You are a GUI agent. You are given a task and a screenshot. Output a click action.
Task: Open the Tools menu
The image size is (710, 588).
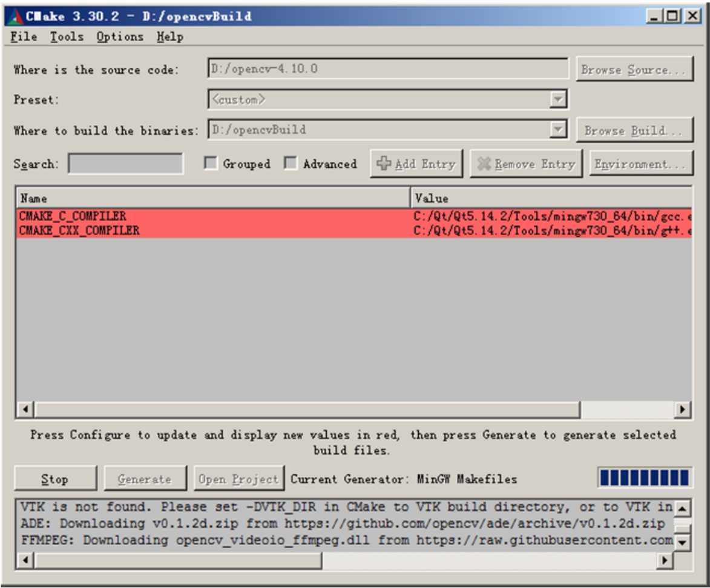67,37
